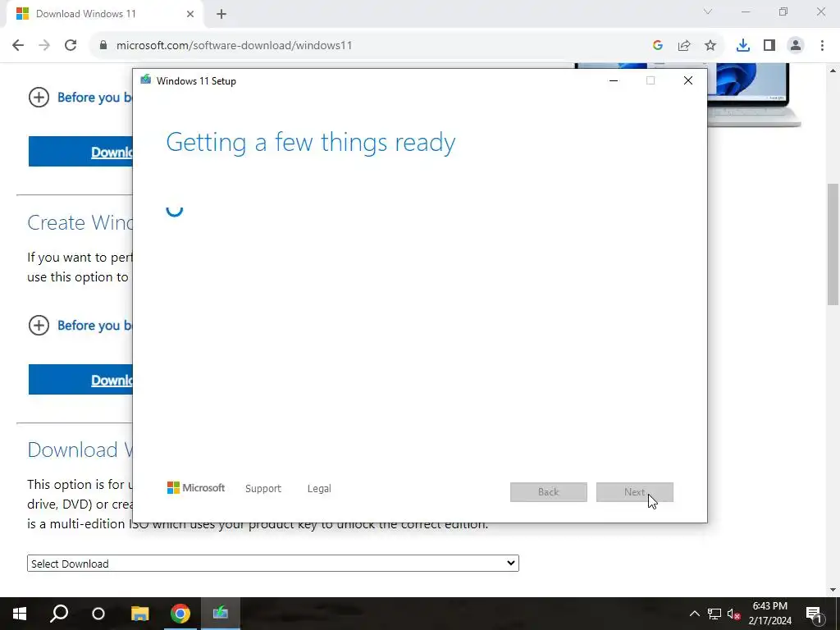Reload the Microsoft download page
Screen dimensions: 840x630
[x=71, y=46]
